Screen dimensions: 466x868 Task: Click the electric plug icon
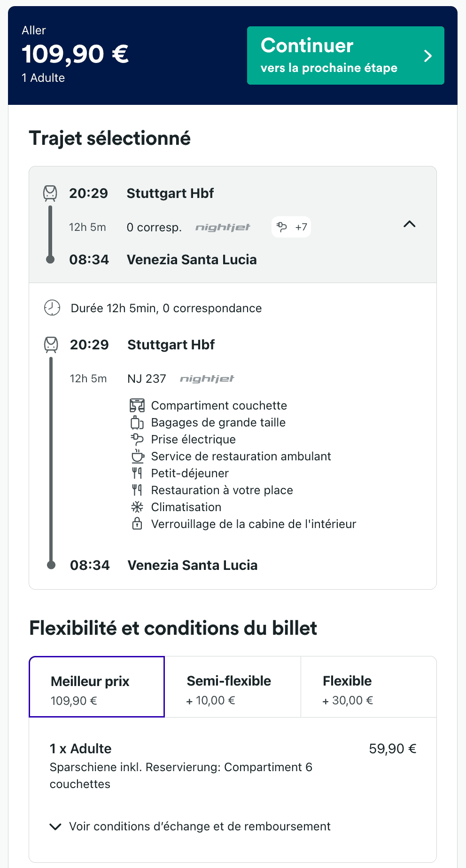pos(137,439)
